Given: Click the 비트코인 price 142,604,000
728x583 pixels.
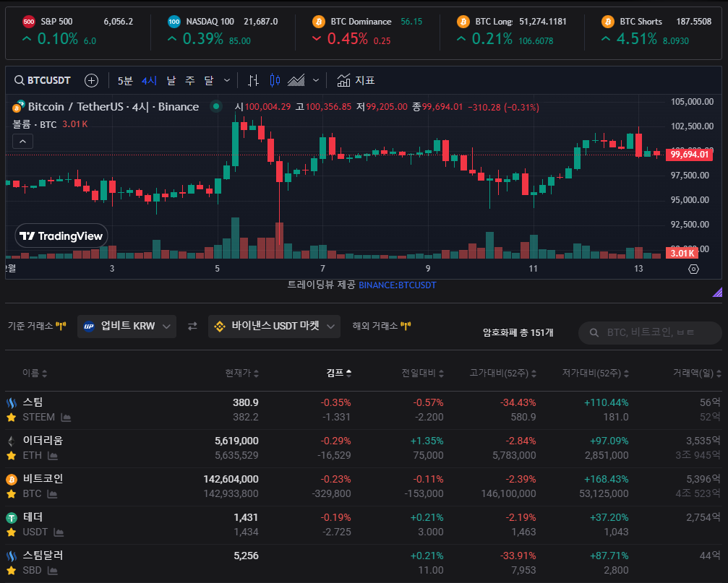Looking at the screenshot, I should point(231,479).
